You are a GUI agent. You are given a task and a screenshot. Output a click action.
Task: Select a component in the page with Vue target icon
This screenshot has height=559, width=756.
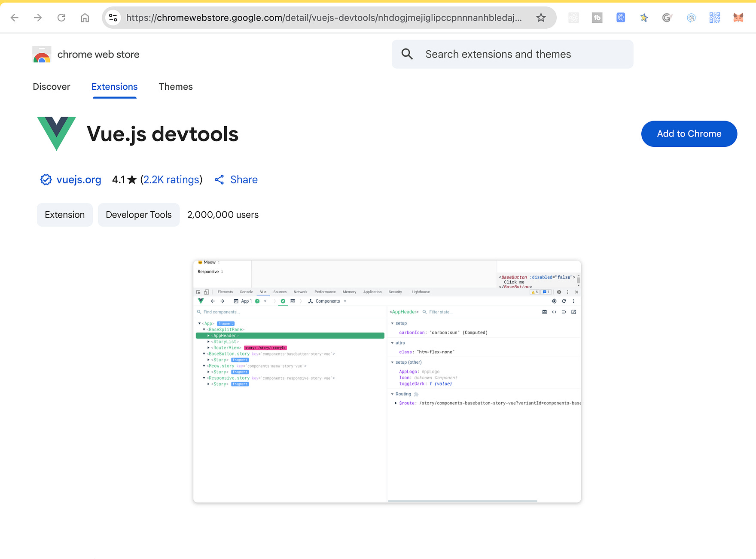pos(554,301)
